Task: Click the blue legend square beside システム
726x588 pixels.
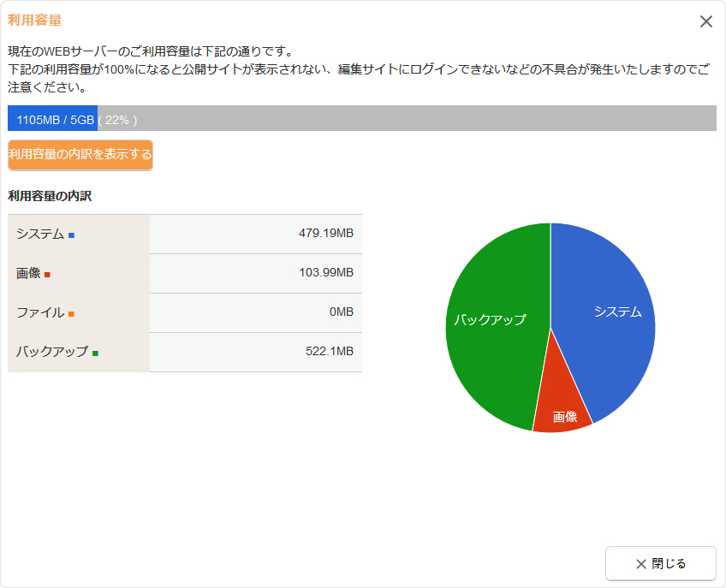Action: pyautogui.click(x=72, y=235)
